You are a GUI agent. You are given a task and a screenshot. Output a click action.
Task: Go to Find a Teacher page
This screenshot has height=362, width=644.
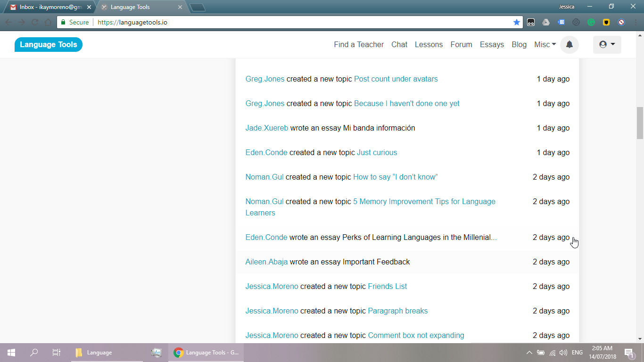tap(359, 45)
